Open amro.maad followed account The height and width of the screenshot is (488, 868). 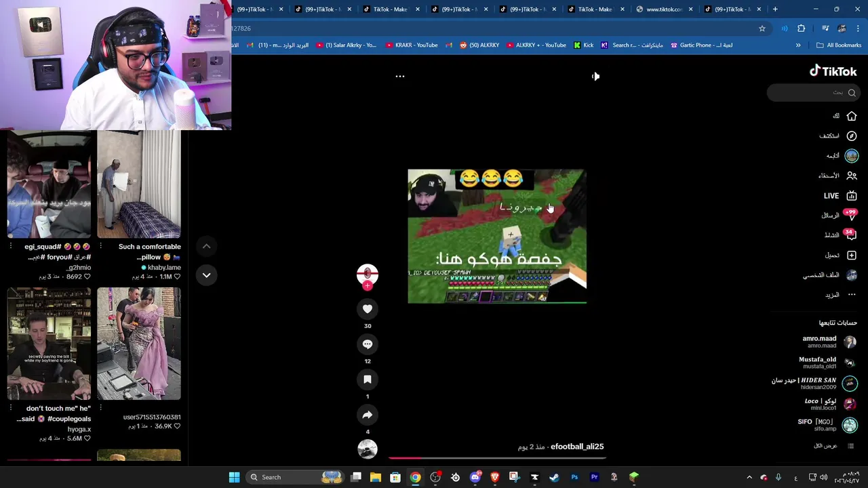click(829, 342)
